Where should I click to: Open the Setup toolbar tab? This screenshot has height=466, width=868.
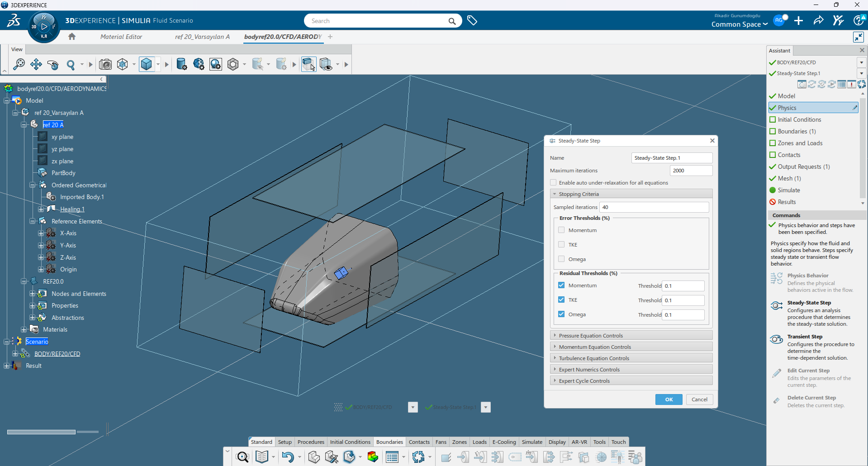pos(285,442)
